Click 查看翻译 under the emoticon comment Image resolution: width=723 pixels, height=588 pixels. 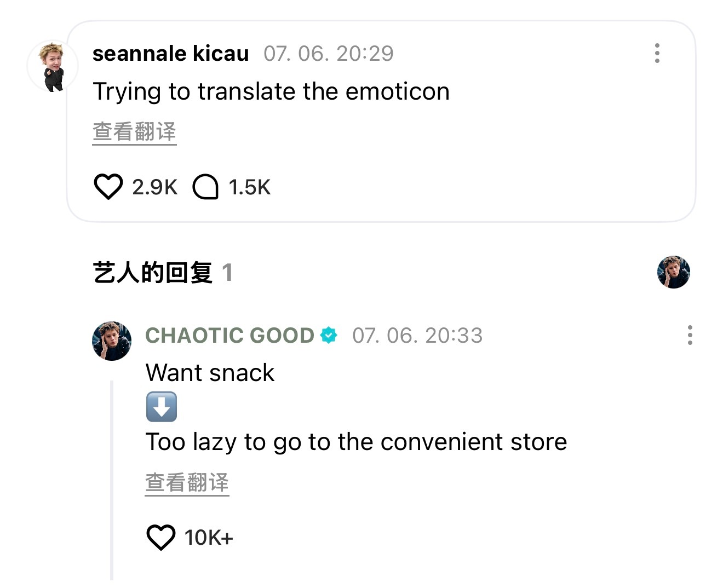134,132
